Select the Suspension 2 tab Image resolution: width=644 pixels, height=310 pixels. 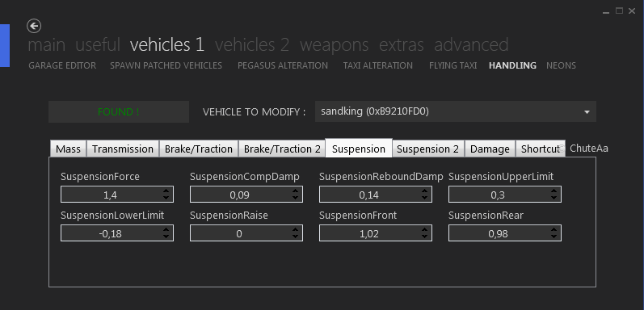pos(428,149)
